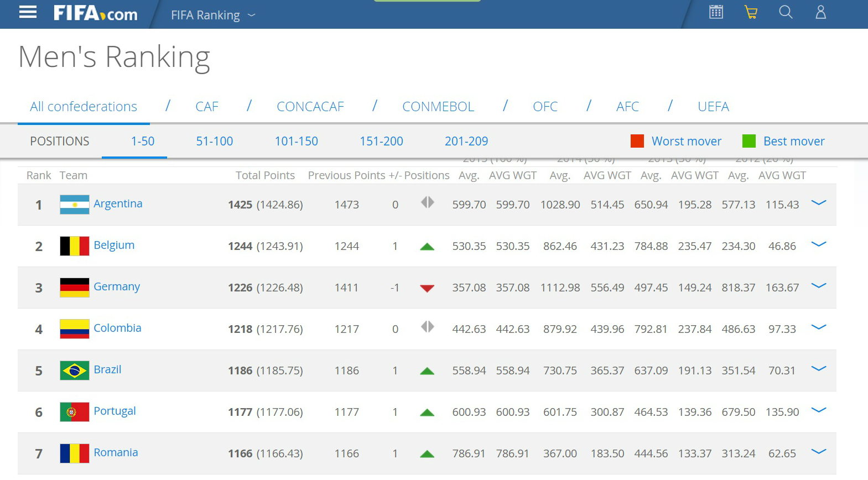Image resolution: width=868 pixels, height=480 pixels.
Task: Click the Worst mover legend label
Action: point(687,142)
